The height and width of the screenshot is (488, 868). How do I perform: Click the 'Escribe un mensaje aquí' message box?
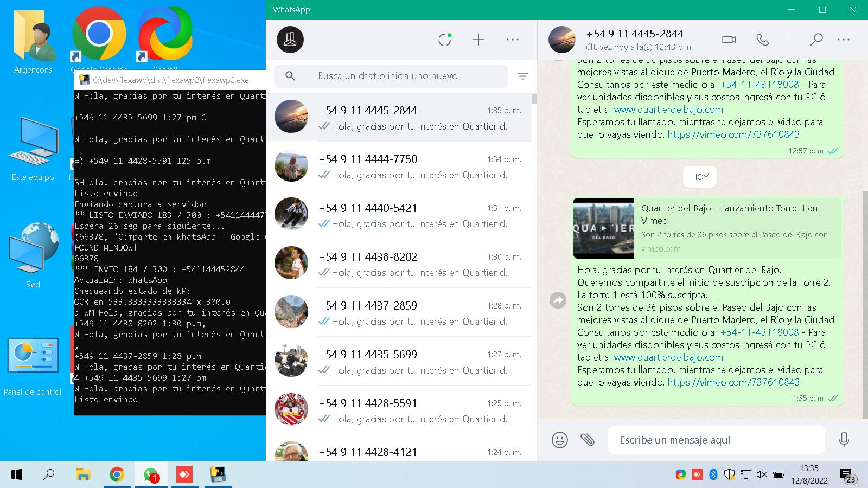716,440
